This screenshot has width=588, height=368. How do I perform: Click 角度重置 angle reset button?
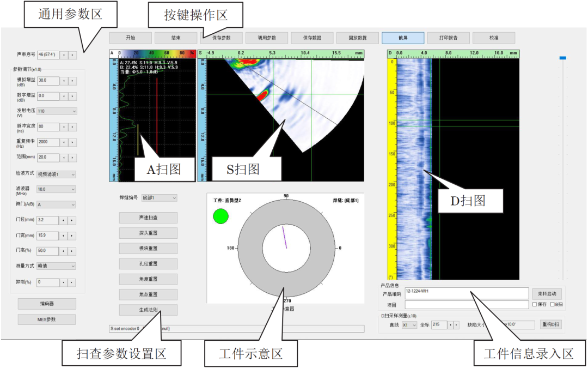click(x=148, y=279)
